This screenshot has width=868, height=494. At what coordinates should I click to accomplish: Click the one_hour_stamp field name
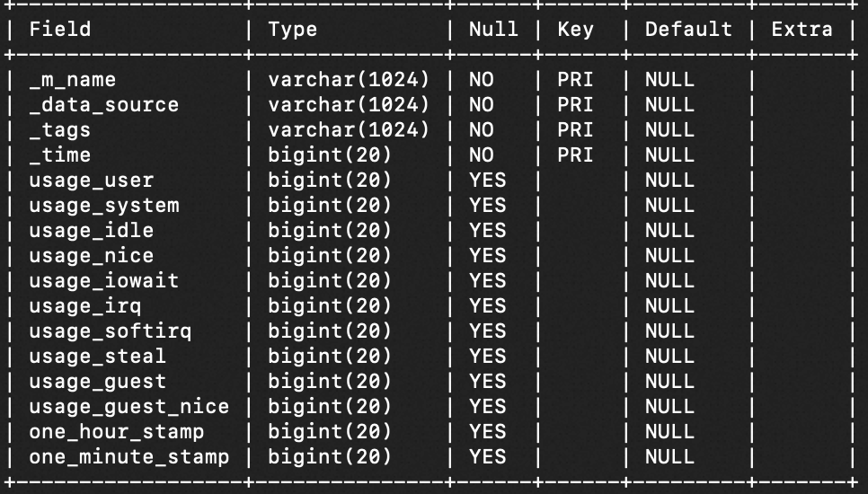coord(116,431)
